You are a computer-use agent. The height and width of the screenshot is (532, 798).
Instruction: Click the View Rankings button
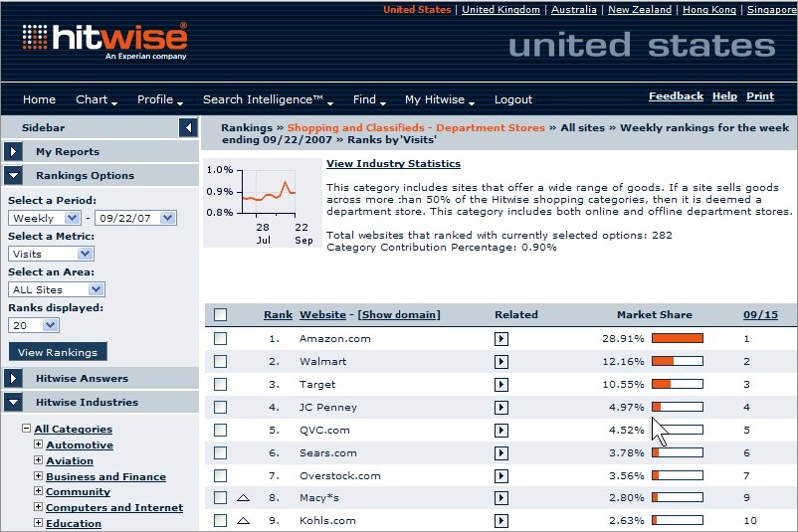(58, 352)
